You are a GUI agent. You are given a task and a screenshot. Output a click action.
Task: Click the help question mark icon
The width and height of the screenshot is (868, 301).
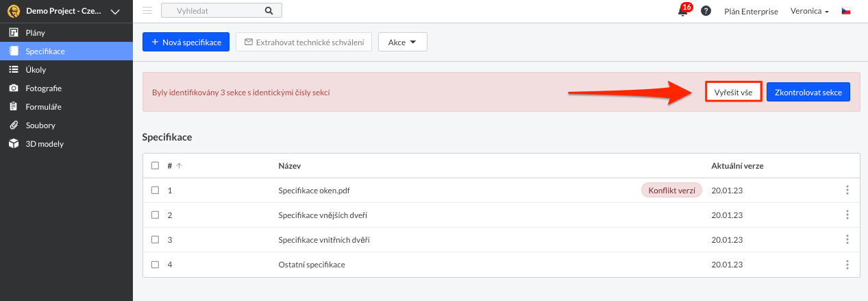(706, 11)
